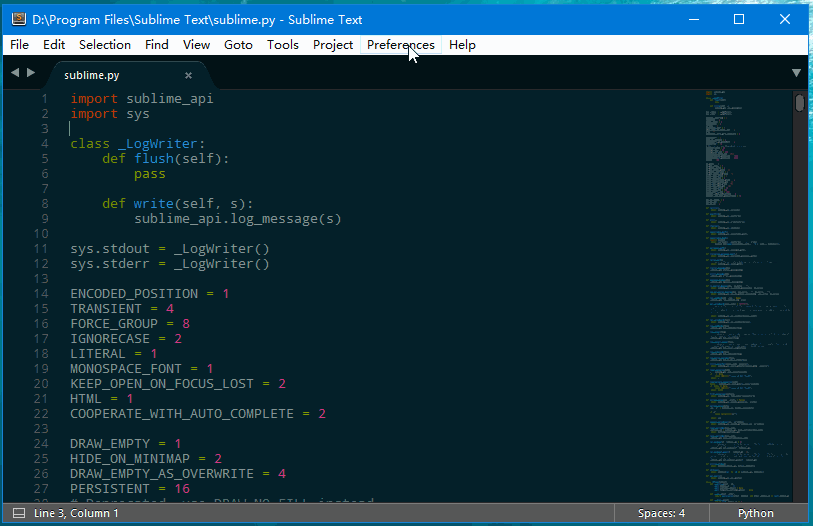Open the View menu
813x526 pixels.
point(196,45)
